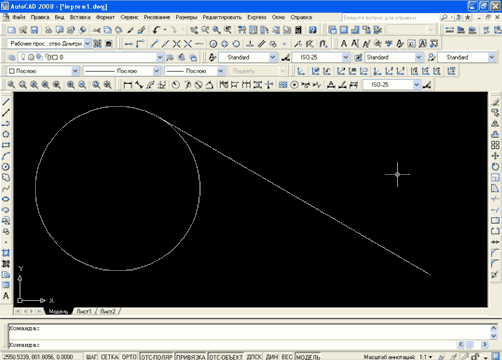Click the Save drawing icon
Image resolution: width=502 pixels, height=360 pixels.
pyautogui.click(x=34, y=30)
